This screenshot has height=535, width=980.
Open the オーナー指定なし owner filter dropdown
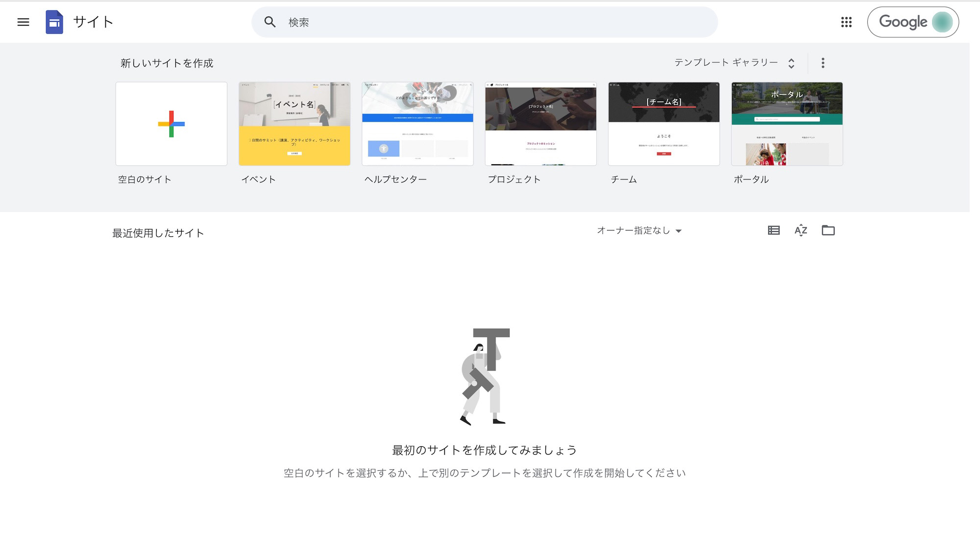[x=639, y=230]
